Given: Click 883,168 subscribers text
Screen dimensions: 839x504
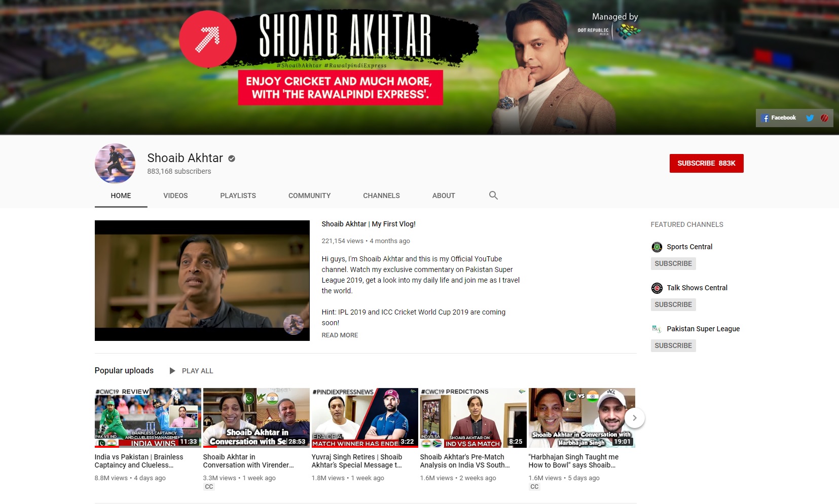Looking at the screenshot, I should point(179,172).
